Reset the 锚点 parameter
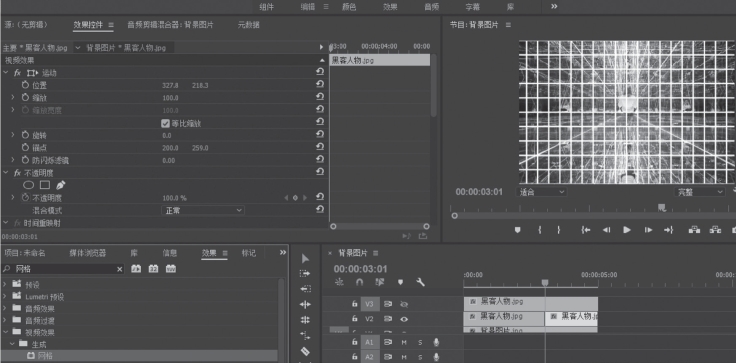The image size is (736, 363). pyautogui.click(x=320, y=147)
